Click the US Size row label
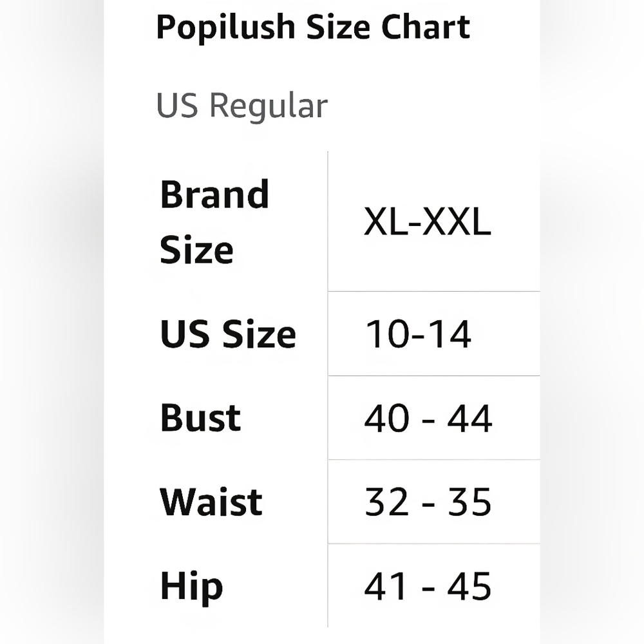 pyautogui.click(x=227, y=334)
